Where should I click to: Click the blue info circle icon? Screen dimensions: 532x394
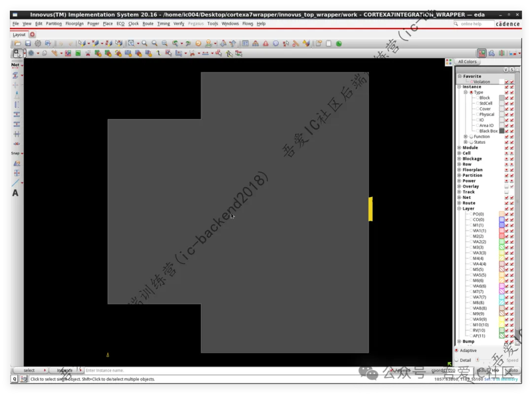pyautogui.click(x=276, y=43)
